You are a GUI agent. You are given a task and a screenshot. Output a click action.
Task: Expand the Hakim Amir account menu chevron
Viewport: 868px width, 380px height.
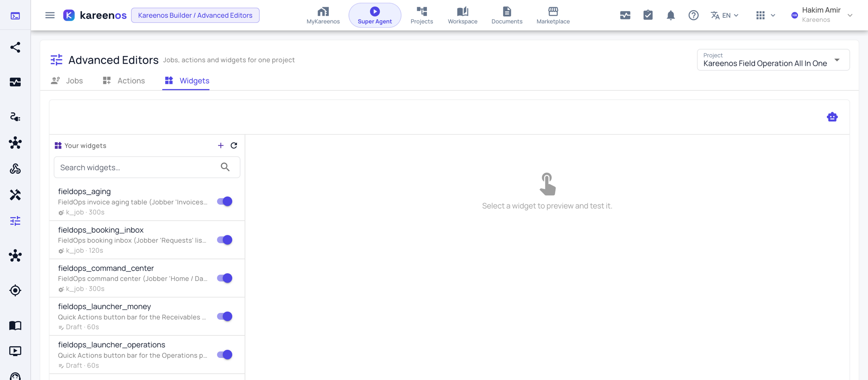pos(850,15)
